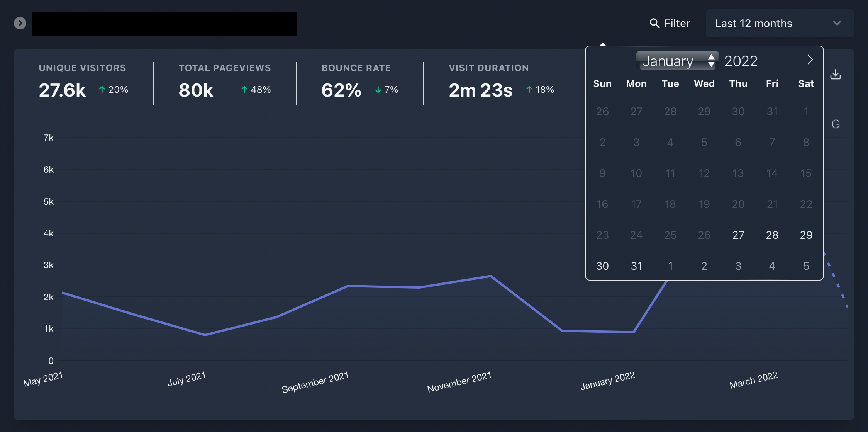868x432 pixels.
Task: Click the July 2021 axis label
Action: 186,379
